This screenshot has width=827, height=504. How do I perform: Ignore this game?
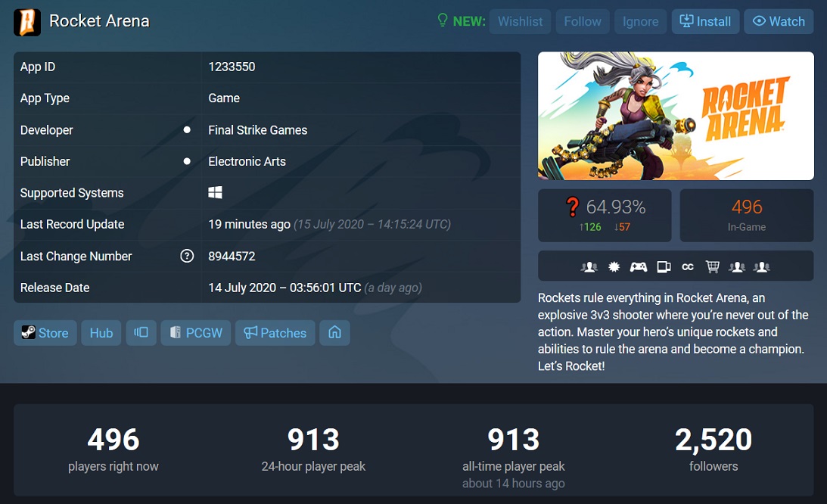point(640,22)
